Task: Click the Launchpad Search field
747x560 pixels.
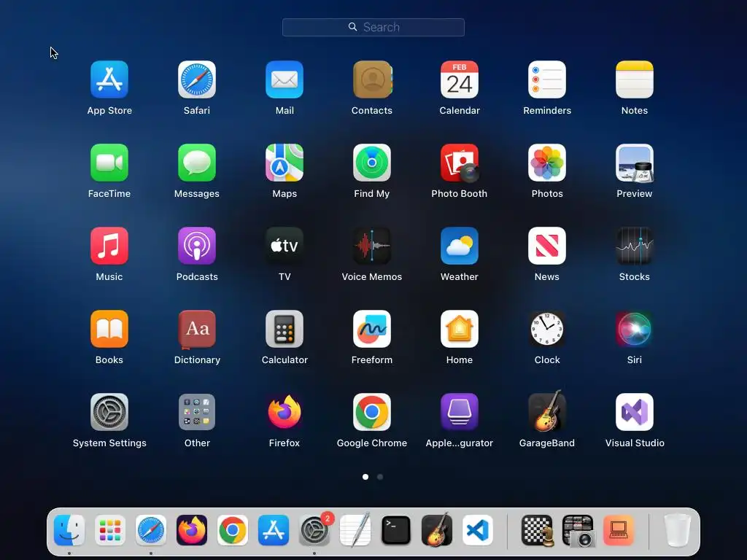Action: 373,27
